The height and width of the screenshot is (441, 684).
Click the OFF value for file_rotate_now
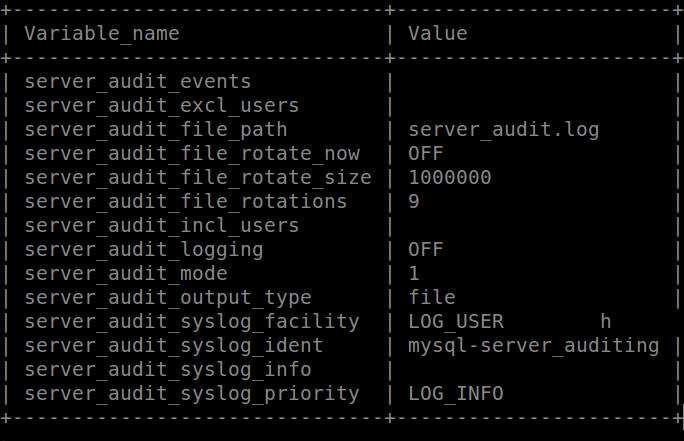(425, 153)
